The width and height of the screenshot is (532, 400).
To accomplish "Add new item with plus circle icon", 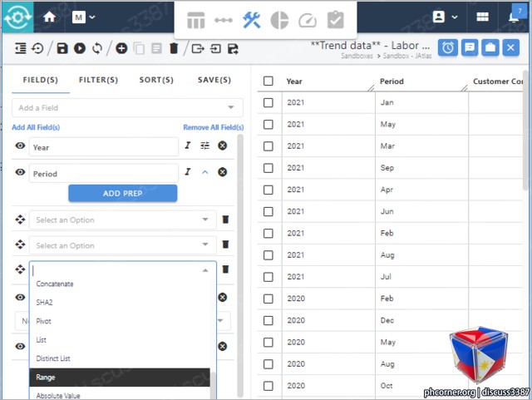I will 121,48.
